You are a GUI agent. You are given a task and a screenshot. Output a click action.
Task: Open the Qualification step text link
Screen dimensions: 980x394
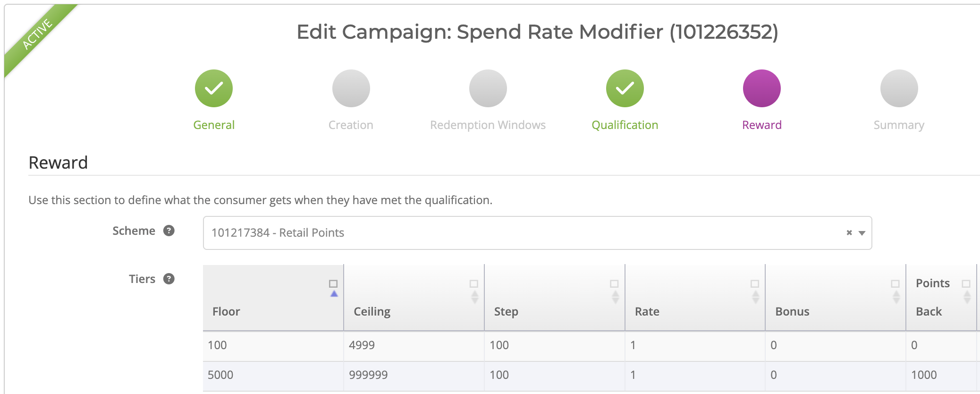(x=625, y=125)
